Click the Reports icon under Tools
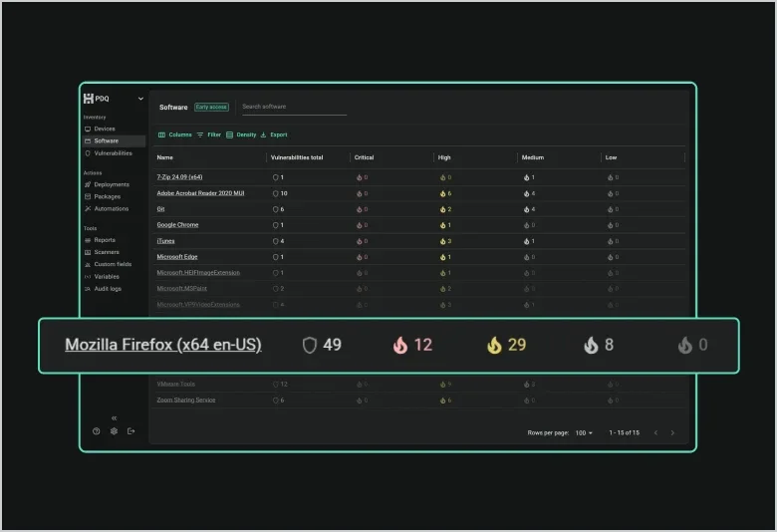This screenshot has height=532, width=777. coord(88,240)
